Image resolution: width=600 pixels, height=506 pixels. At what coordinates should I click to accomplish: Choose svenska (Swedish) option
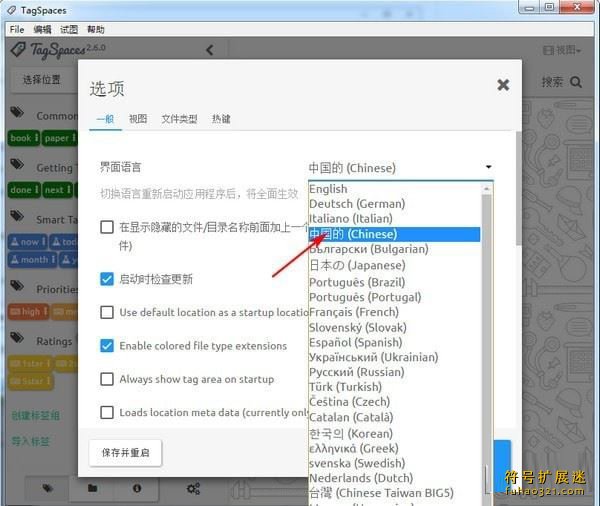(395, 464)
